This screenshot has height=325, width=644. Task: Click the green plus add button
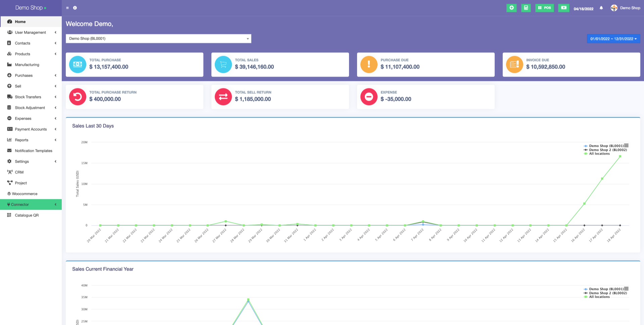click(x=511, y=8)
